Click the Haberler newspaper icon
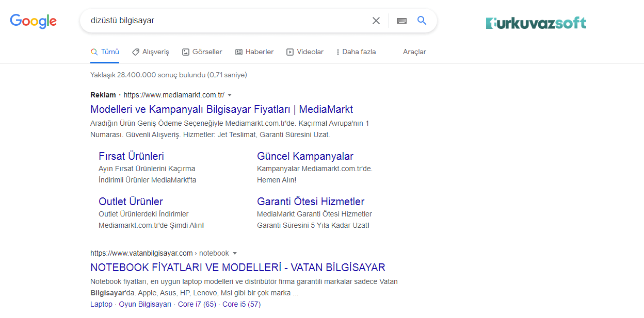 tap(239, 52)
